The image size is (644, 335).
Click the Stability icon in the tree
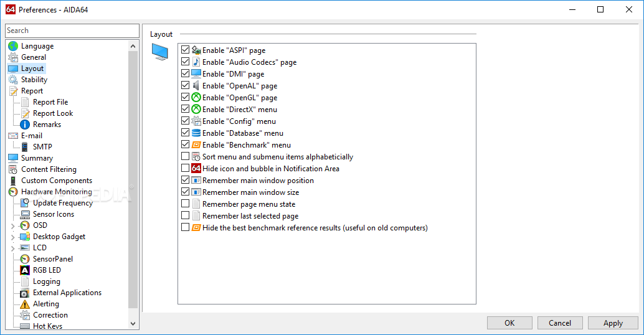13,80
